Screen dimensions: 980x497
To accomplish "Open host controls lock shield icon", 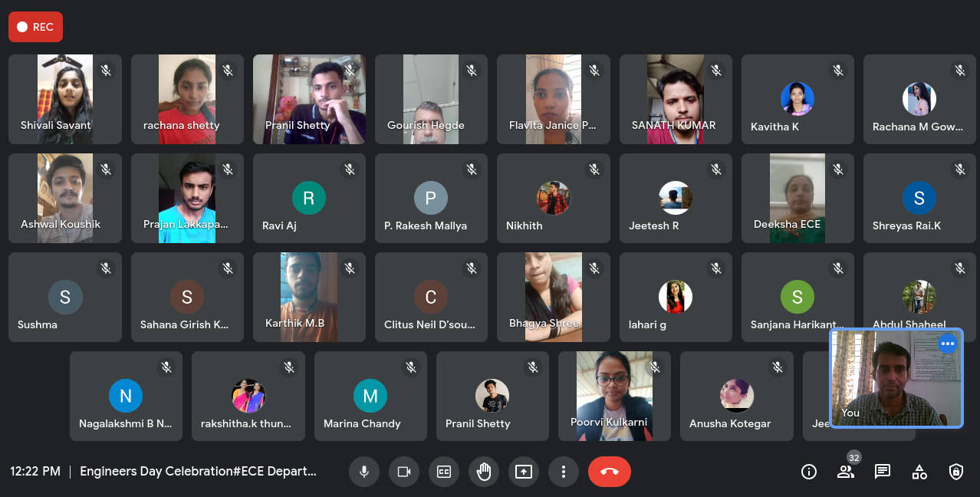I will (x=956, y=472).
